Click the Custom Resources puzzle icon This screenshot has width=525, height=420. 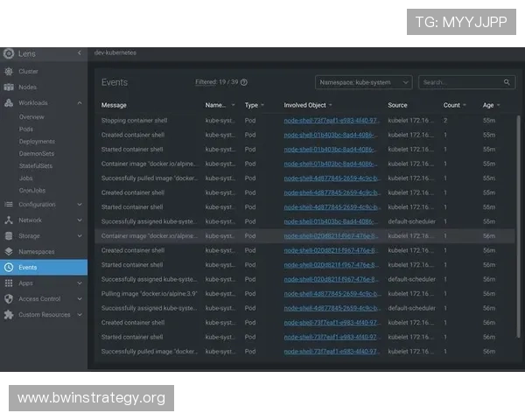[9, 314]
